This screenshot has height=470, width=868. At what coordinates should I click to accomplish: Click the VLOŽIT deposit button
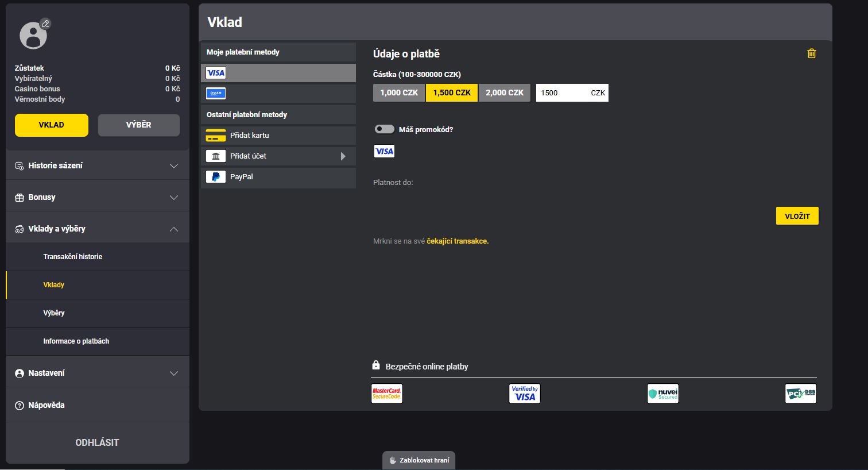click(797, 216)
